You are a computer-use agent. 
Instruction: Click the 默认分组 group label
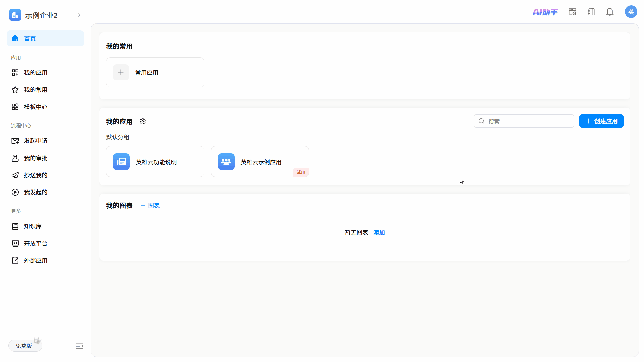118,137
